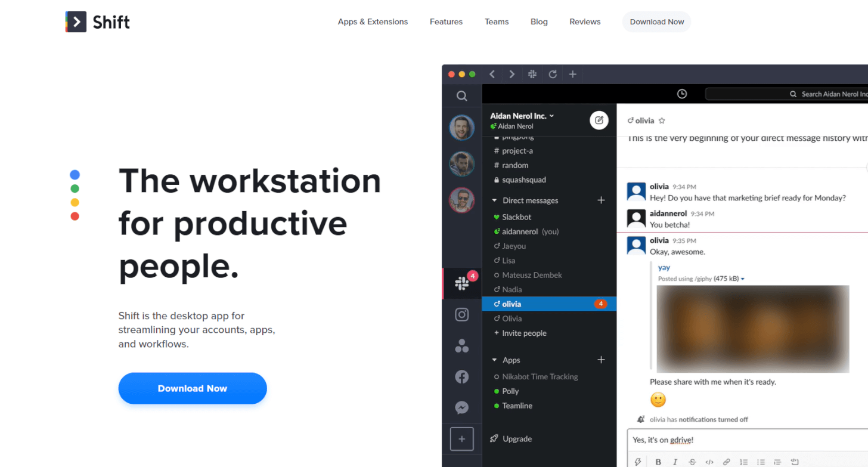The image size is (868, 467).
Task: Go forward using the right arrow in Shift toolbar
Action: (x=511, y=74)
